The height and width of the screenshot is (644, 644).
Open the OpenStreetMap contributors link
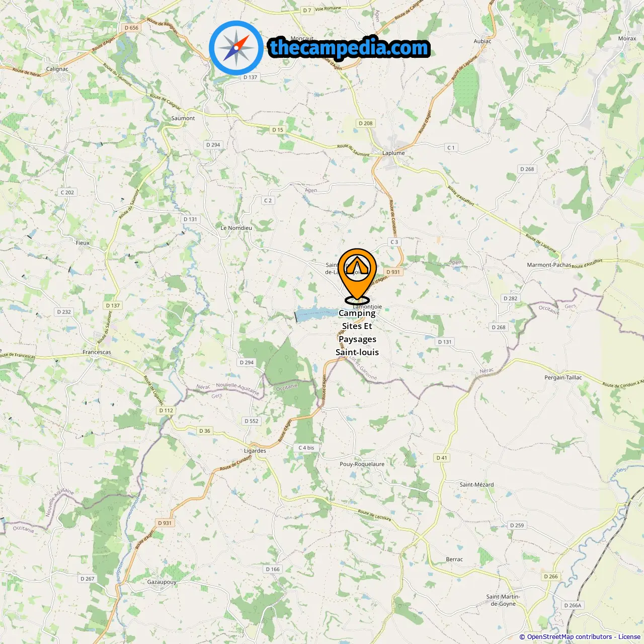pyautogui.click(x=570, y=637)
